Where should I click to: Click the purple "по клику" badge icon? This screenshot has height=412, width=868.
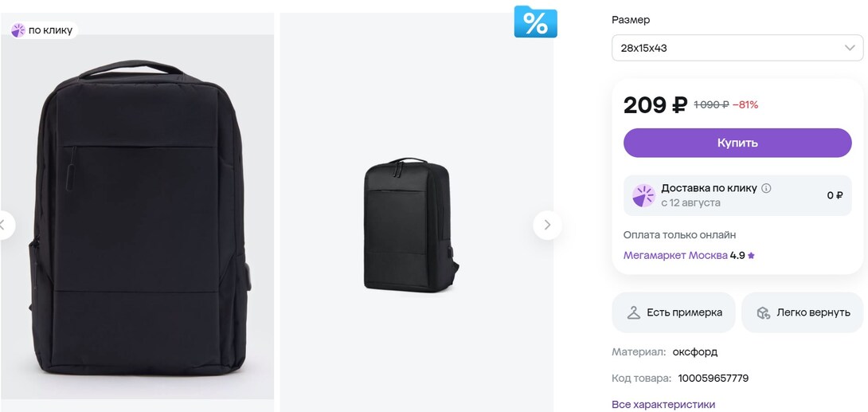pos(18,30)
